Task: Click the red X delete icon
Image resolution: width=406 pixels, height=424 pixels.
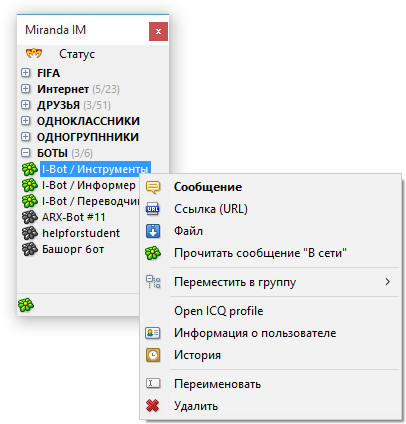Action: (153, 406)
